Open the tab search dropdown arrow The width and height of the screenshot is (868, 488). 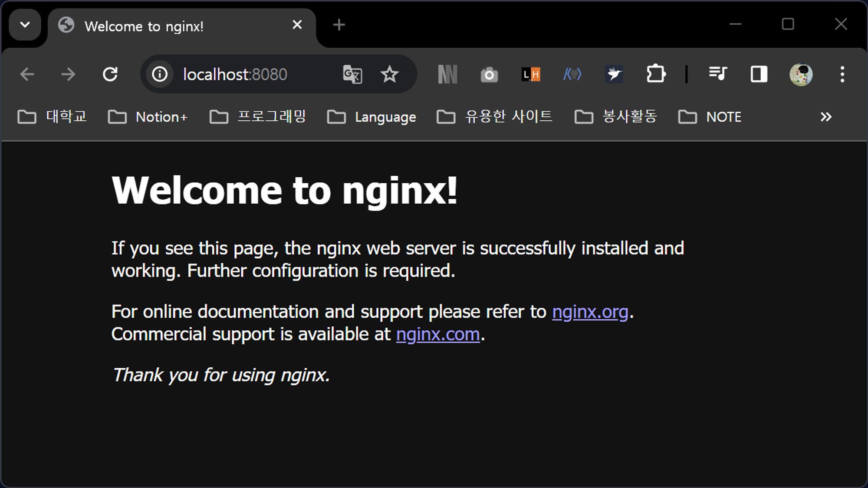25,25
